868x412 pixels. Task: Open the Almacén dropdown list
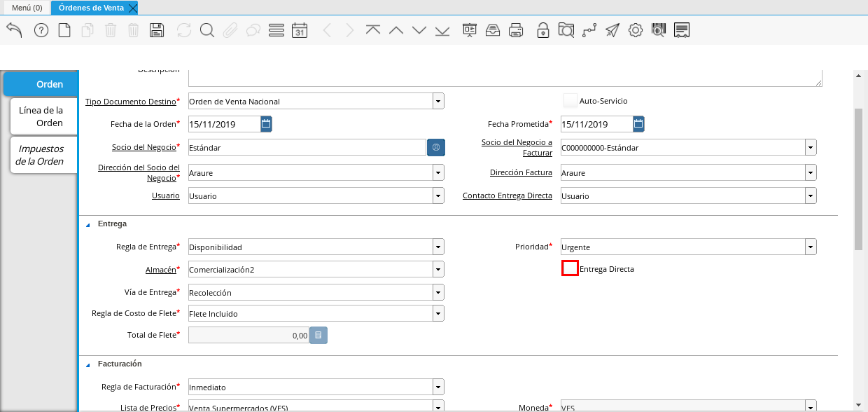point(438,269)
